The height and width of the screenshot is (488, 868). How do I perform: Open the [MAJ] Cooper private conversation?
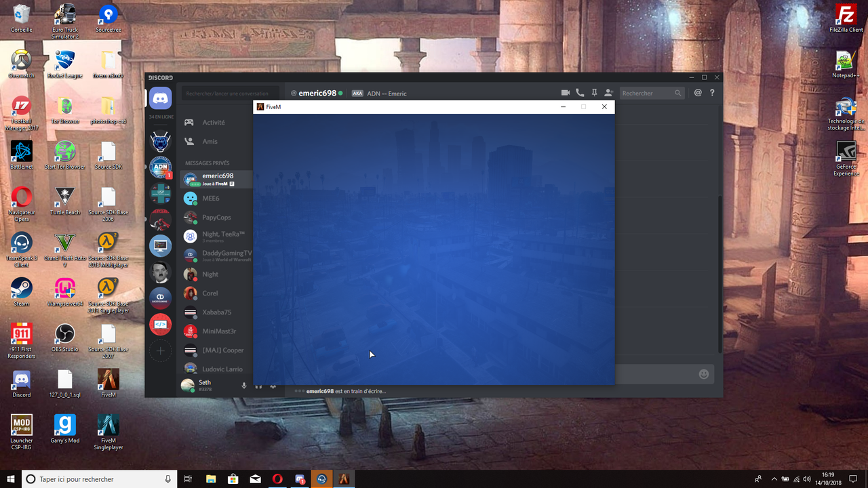[x=216, y=350]
